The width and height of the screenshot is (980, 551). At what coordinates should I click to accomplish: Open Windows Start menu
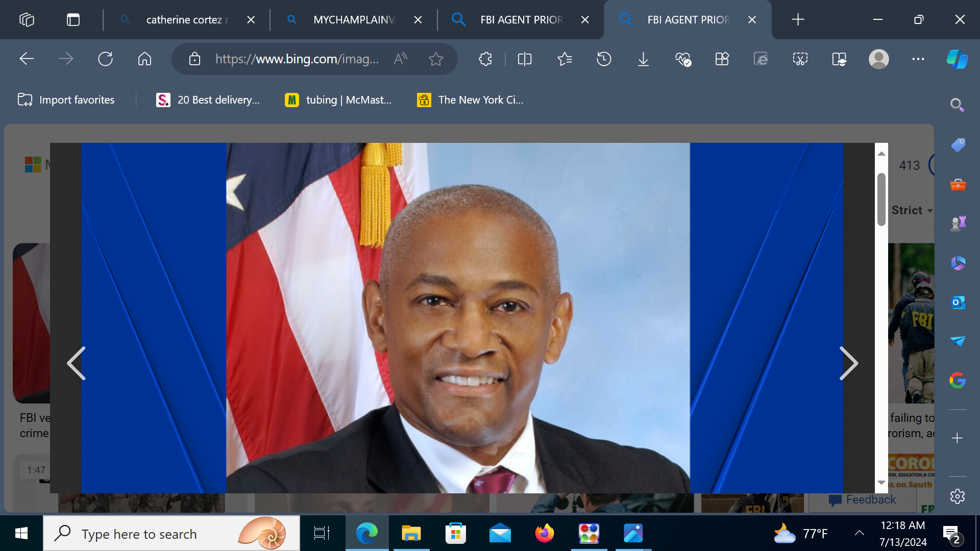click(x=21, y=534)
